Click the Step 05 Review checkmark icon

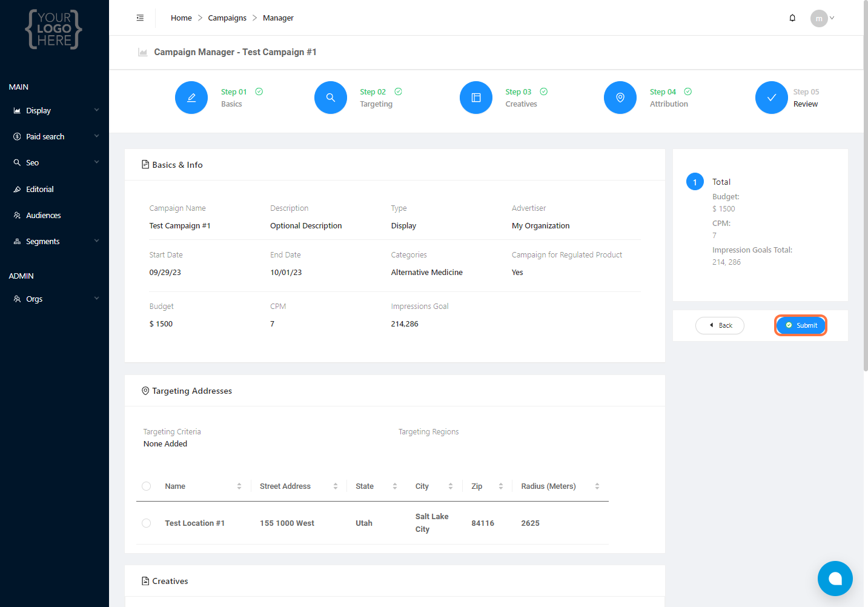(x=772, y=98)
